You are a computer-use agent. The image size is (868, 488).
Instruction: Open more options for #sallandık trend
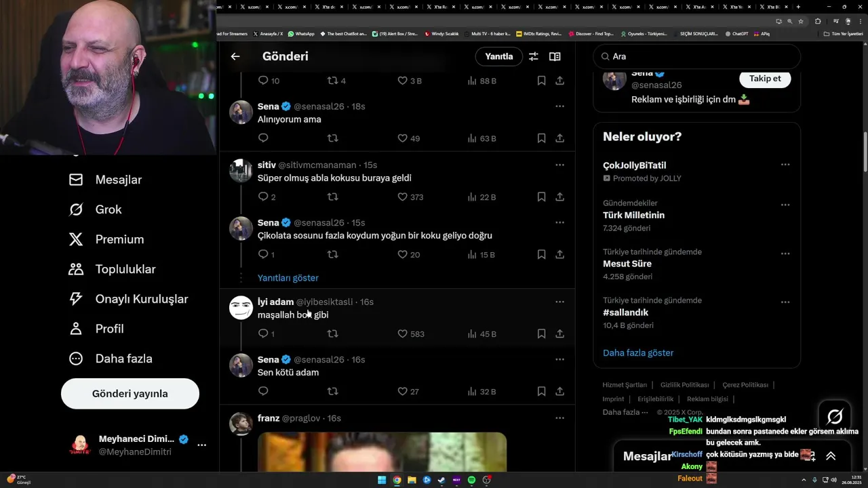tap(785, 302)
